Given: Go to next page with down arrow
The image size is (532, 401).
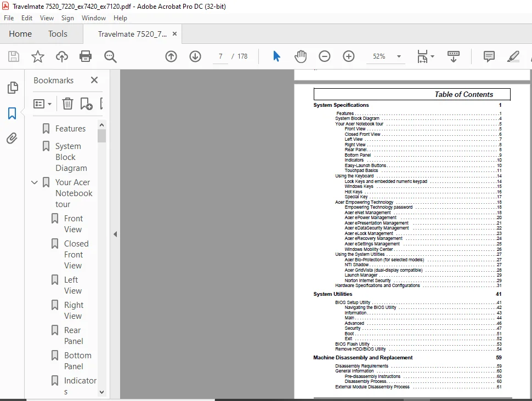Looking at the screenshot, I should click(x=195, y=56).
